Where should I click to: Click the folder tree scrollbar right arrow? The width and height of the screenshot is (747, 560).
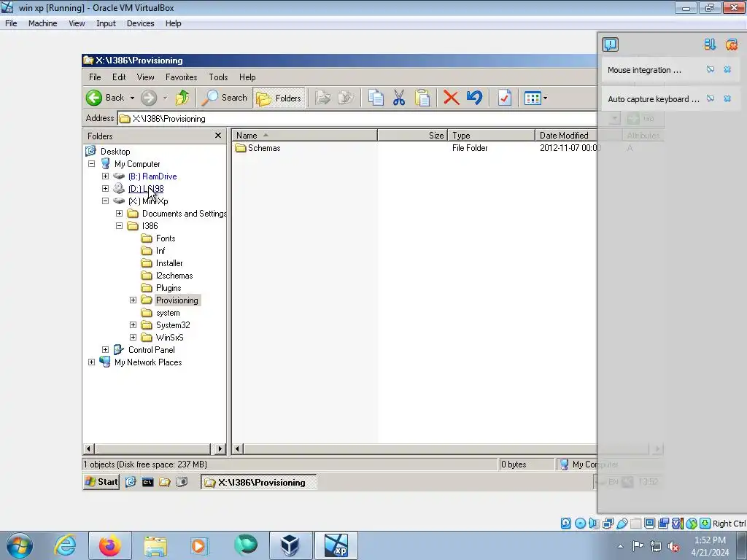[x=220, y=448]
